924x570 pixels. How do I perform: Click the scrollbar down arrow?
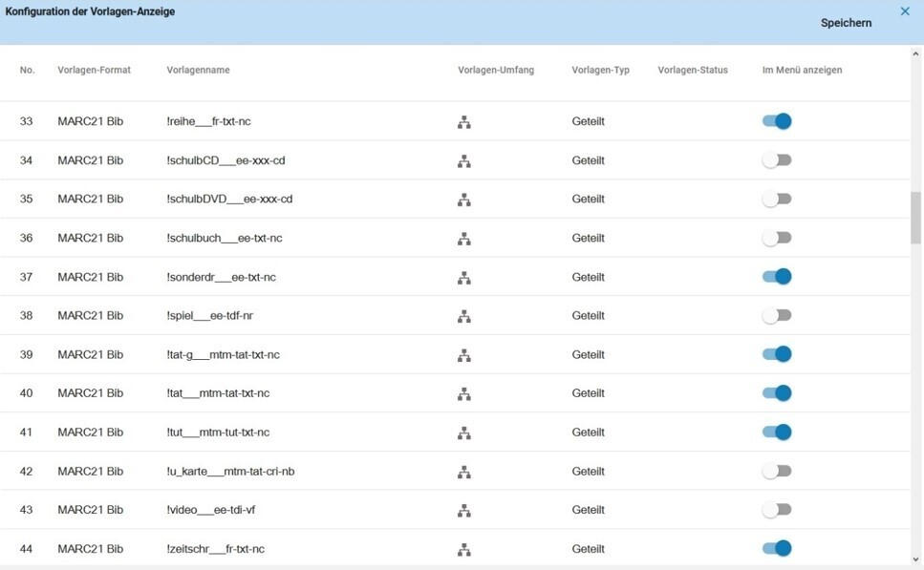point(915,560)
